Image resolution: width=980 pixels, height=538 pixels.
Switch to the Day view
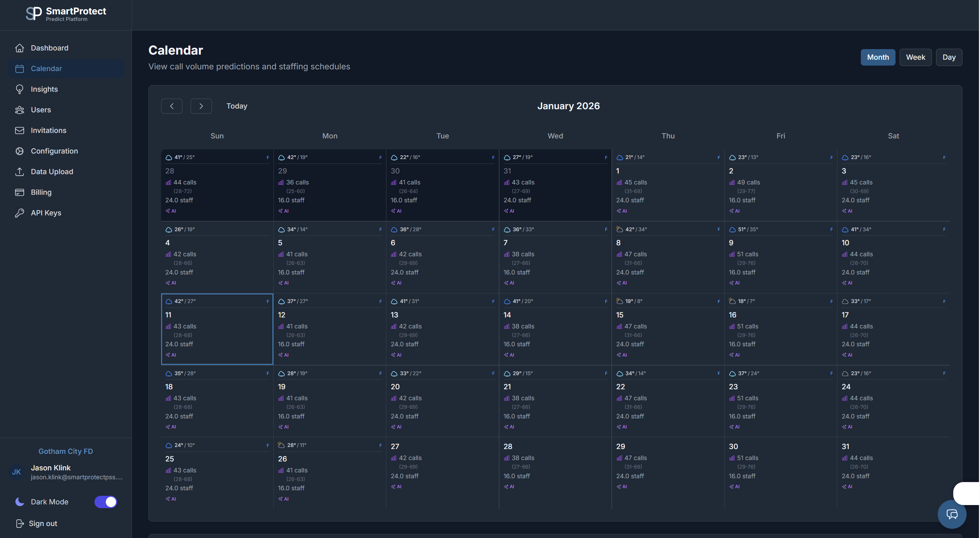click(949, 57)
